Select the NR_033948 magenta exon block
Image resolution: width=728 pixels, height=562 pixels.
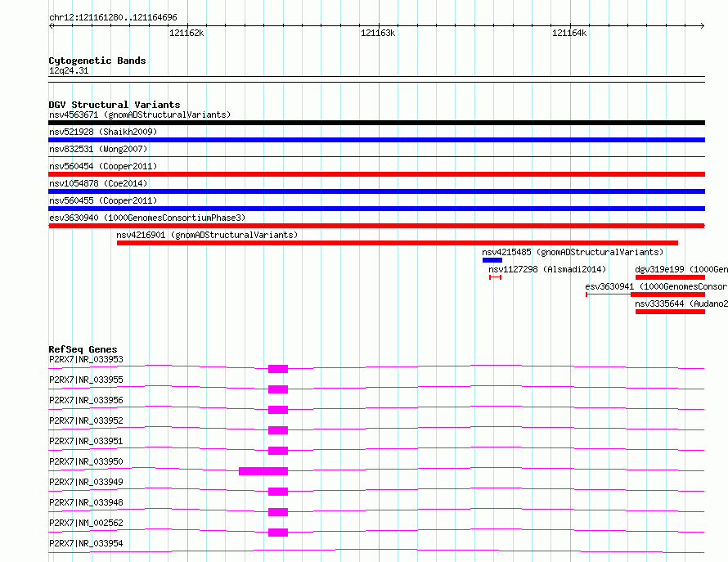(x=278, y=512)
